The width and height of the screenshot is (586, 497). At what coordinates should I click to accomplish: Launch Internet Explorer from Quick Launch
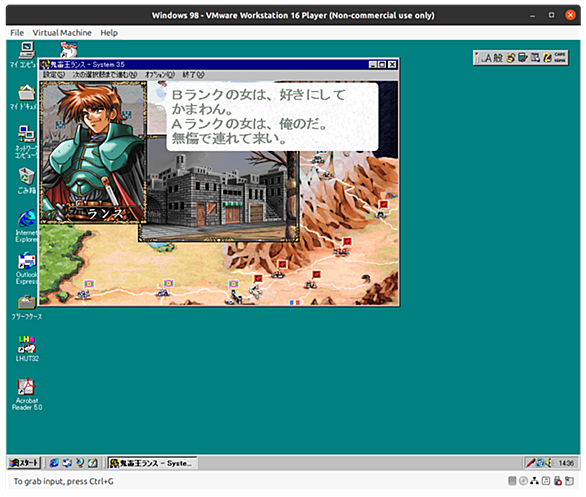click(x=54, y=463)
